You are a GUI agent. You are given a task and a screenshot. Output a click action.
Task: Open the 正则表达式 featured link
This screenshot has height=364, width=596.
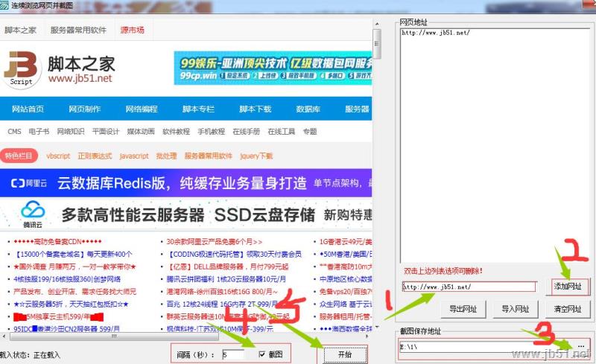pos(95,156)
